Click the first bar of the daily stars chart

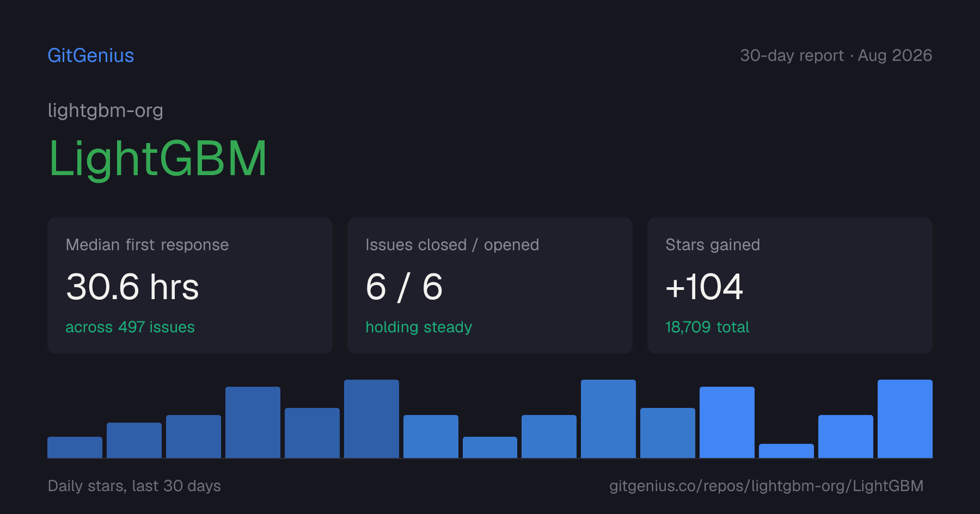click(x=75, y=447)
